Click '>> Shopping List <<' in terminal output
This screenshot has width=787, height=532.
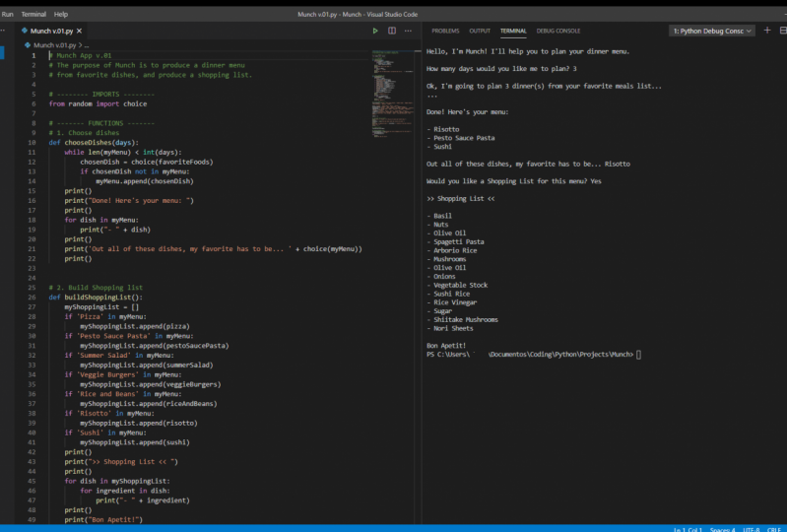click(x=460, y=198)
